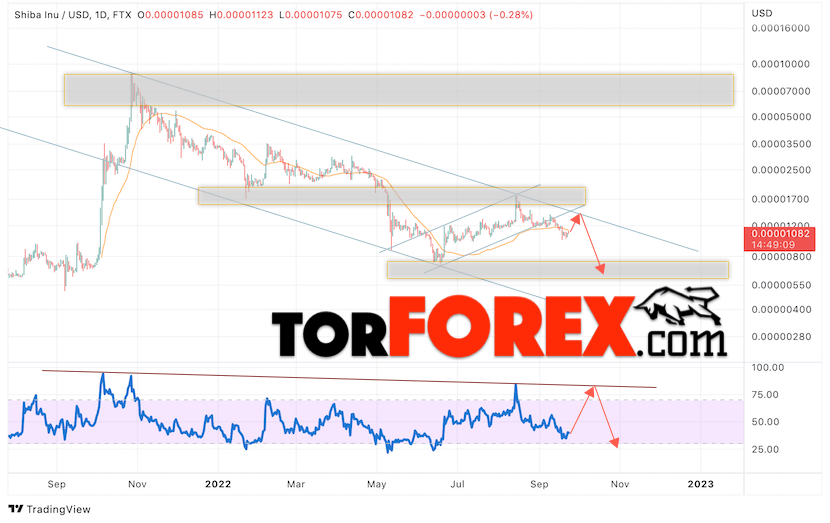
Task: Click price axis label 0.00016000
Action: click(781, 29)
